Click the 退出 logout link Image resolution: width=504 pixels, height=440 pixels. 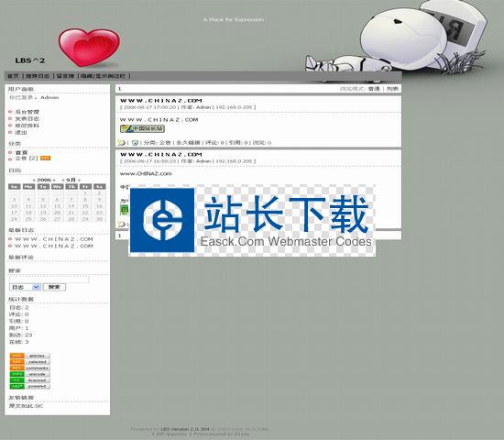(x=21, y=132)
